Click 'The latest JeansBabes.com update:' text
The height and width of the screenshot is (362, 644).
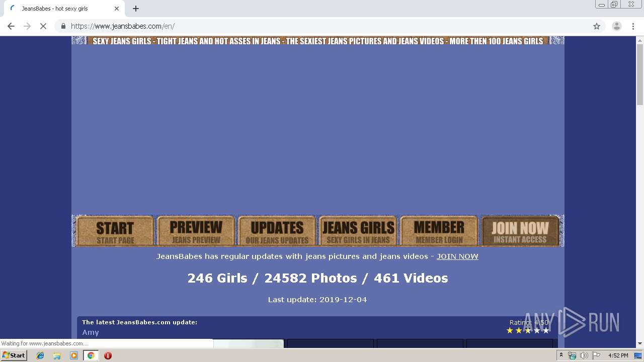(140, 322)
